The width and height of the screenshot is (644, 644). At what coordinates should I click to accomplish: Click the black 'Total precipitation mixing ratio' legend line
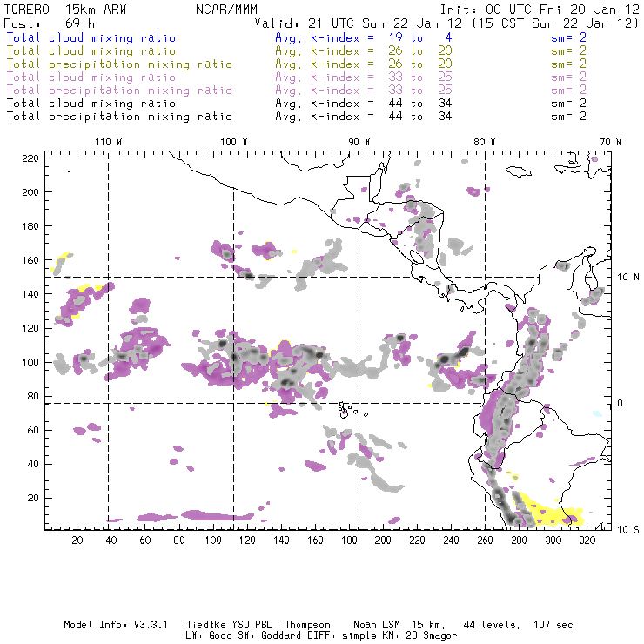click(x=119, y=117)
